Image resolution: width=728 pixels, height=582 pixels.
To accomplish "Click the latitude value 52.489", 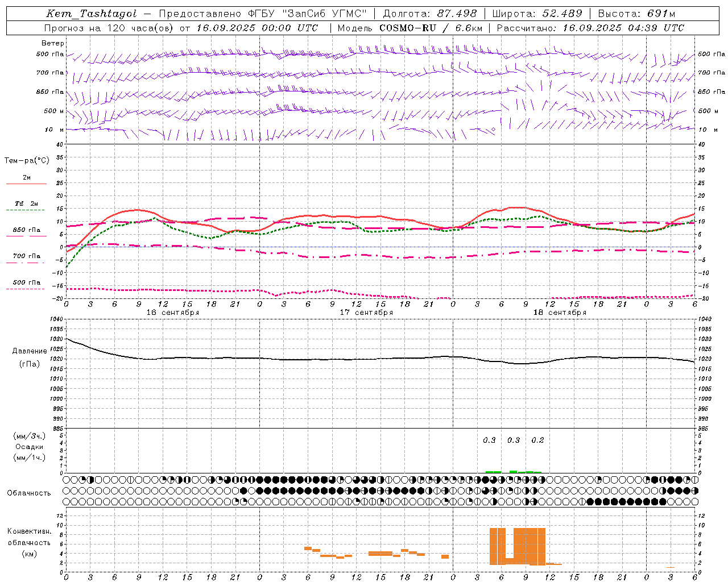I will [562, 14].
